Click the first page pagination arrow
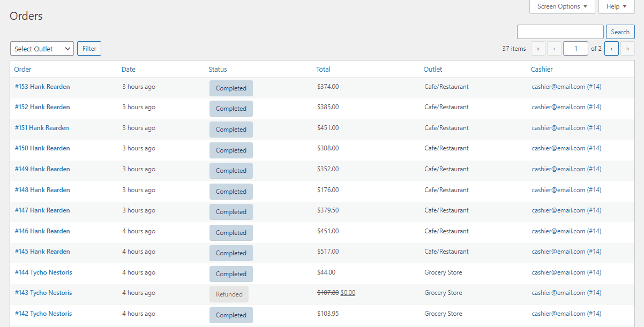Image resolution: width=644 pixels, height=327 pixels. click(538, 49)
